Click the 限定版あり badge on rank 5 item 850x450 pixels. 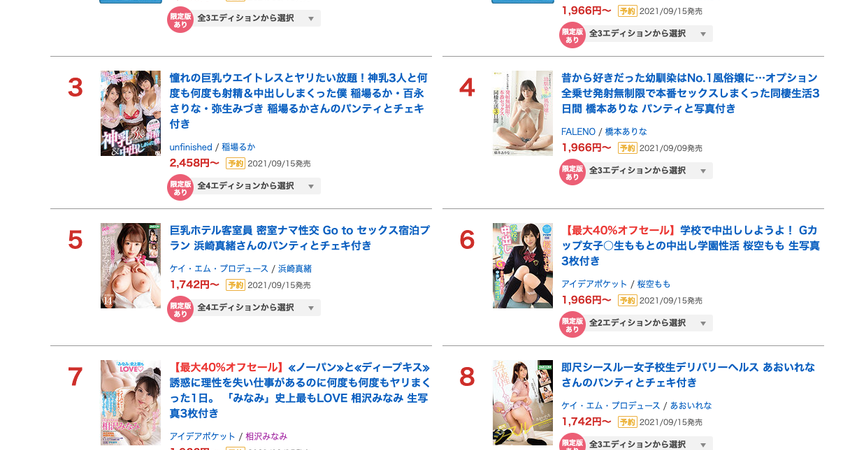[181, 309]
